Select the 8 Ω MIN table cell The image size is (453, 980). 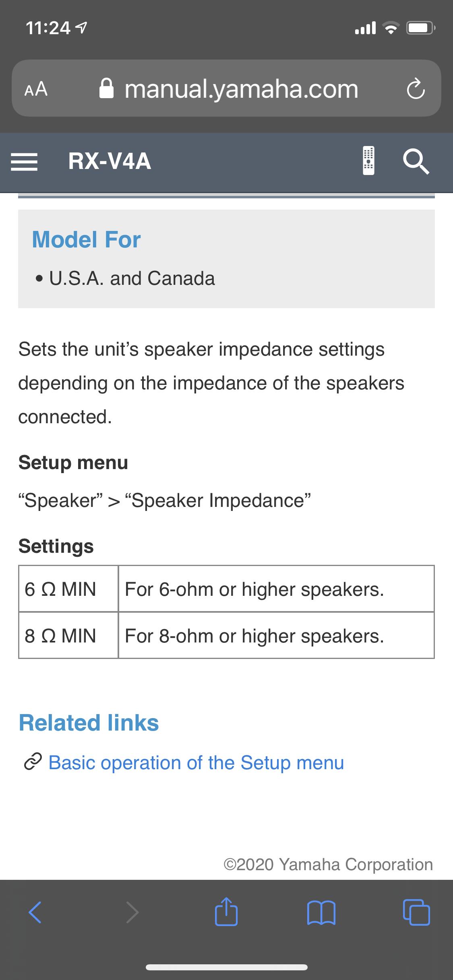(x=68, y=636)
